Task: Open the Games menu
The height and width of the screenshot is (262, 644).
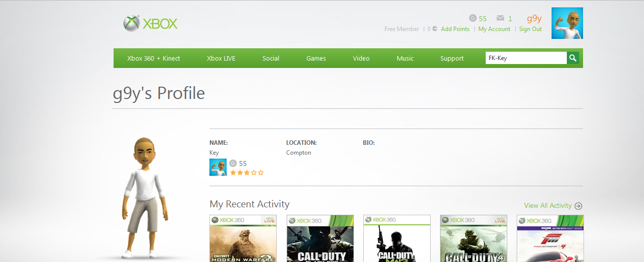Action: tap(316, 58)
